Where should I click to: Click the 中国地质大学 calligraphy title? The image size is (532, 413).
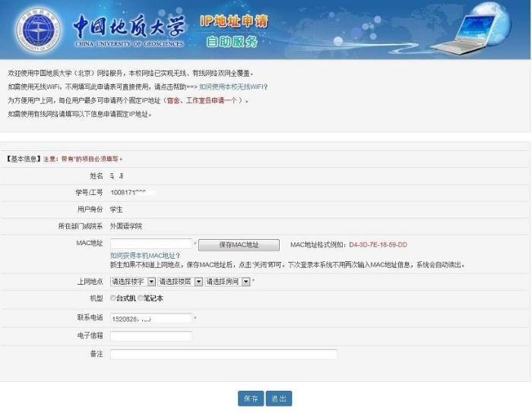coord(129,26)
